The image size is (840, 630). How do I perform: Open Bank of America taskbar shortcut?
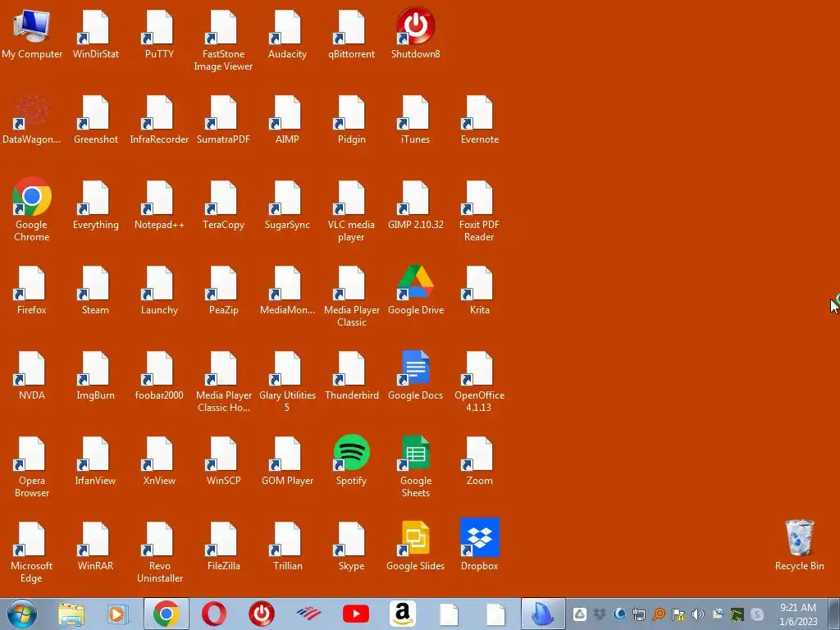(308, 614)
